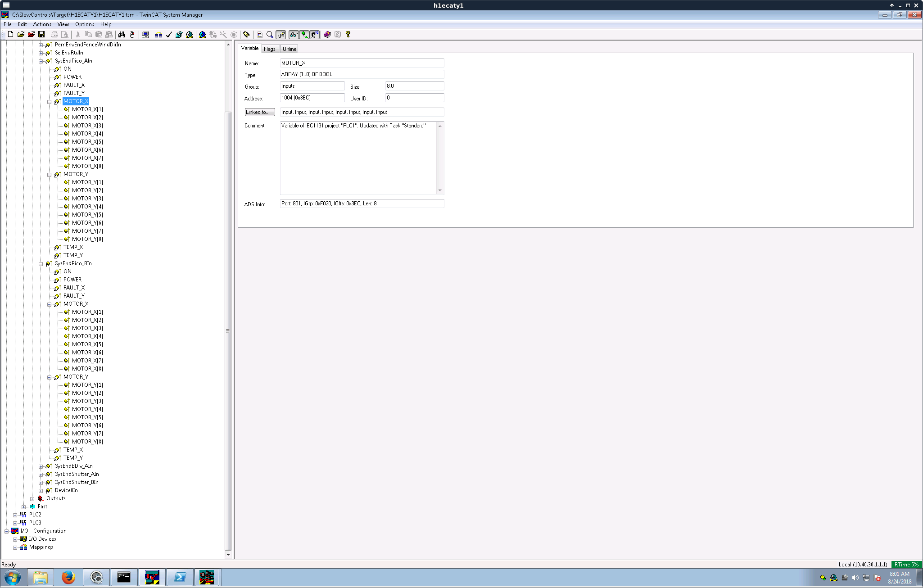Click the Cut scissors toolbar icon
The height and width of the screenshot is (588, 923).
pos(78,35)
